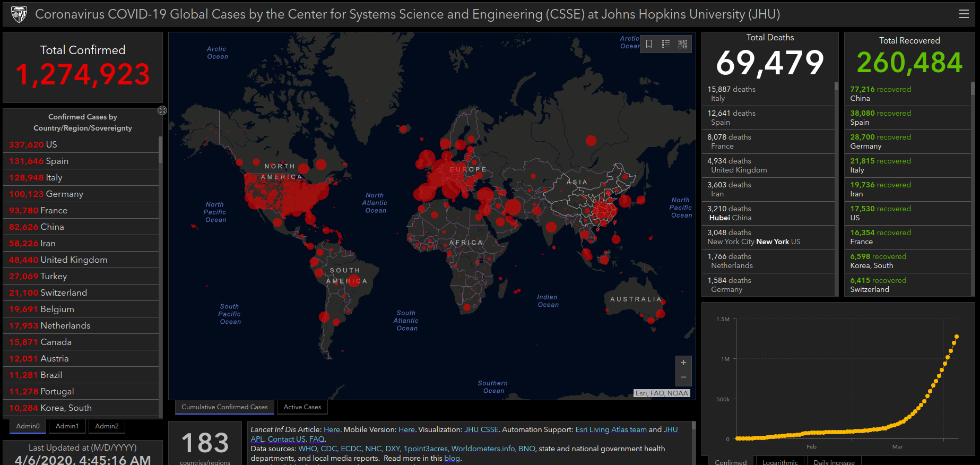Click 4,934 deaths United Kingdom entry
980x465 pixels.
click(x=768, y=166)
